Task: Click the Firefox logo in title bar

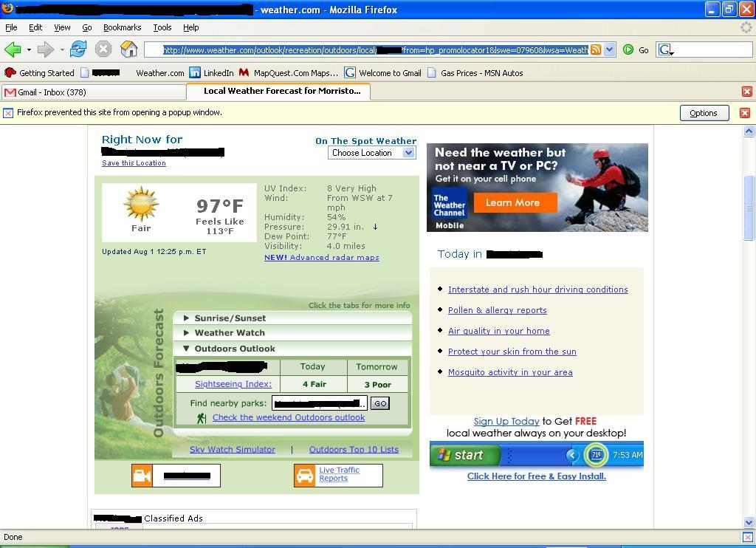Action: point(7,9)
